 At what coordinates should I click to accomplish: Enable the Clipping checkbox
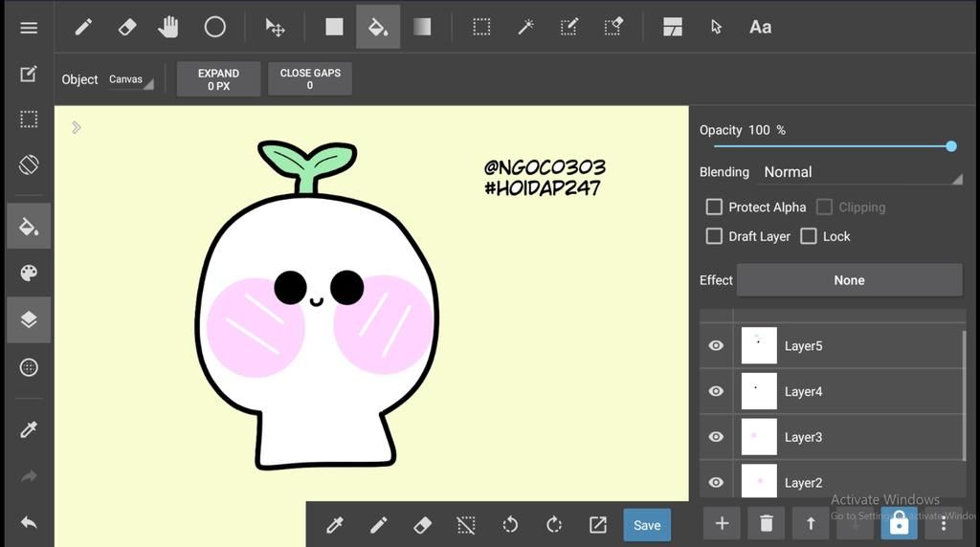click(x=824, y=207)
